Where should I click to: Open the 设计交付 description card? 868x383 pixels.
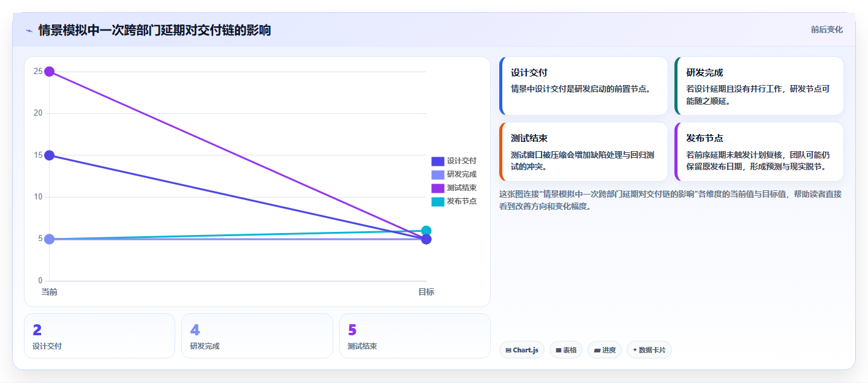[584, 86]
